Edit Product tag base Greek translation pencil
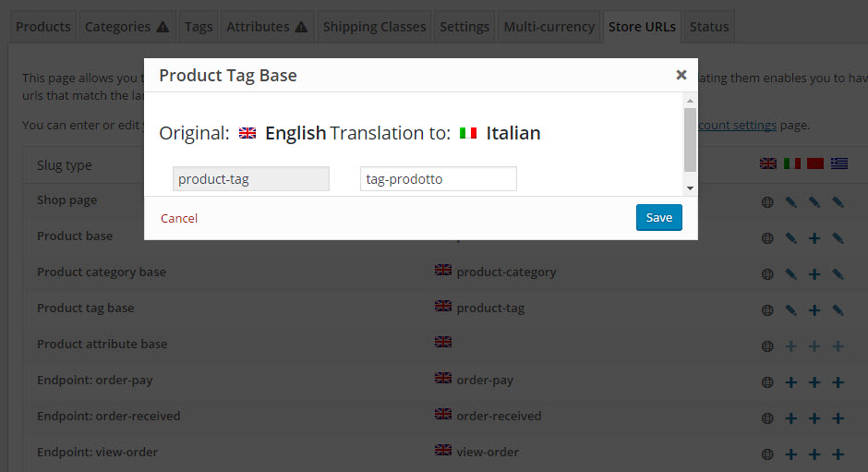Image resolution: width=868 pixels, height=472 pixels. [x=838, y=310]
